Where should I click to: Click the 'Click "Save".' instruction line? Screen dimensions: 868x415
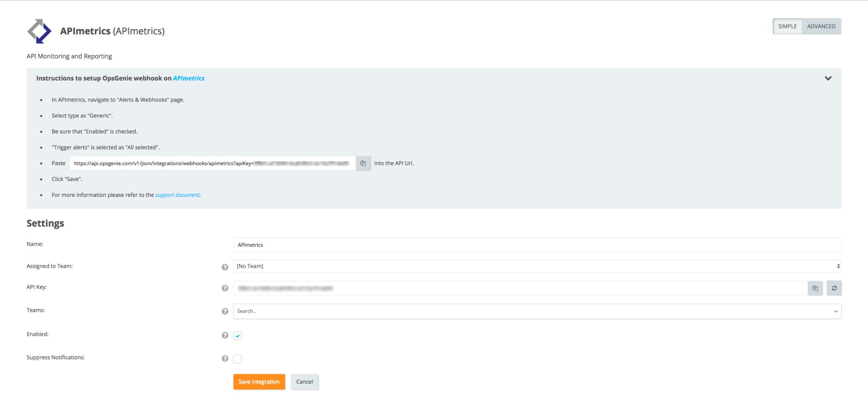[x=67, y=179]
